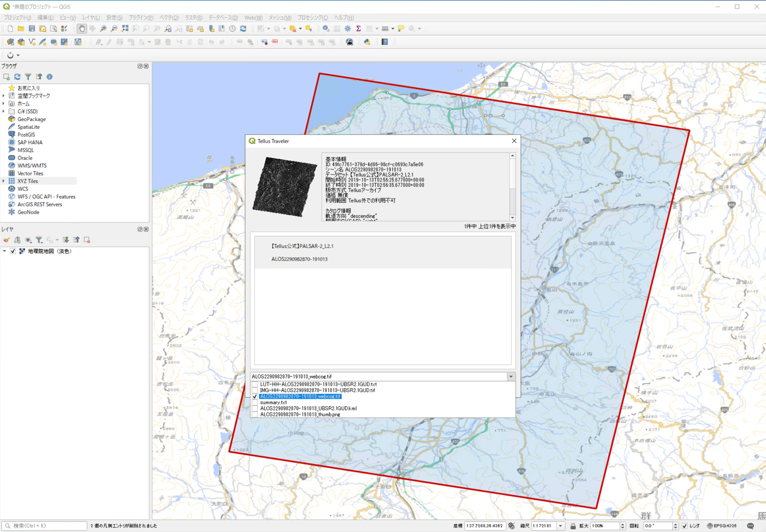Open the scale 縮尺 dropdown
The image size is (766, 532).
561,526
